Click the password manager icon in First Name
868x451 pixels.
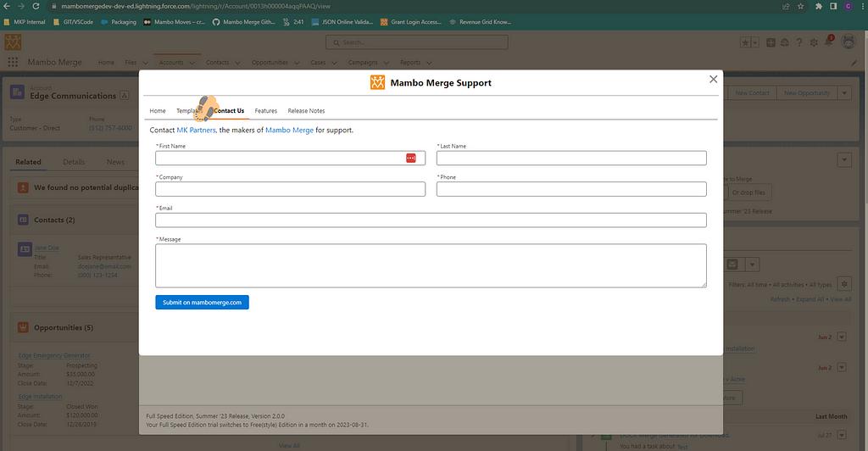click(410, 159)
